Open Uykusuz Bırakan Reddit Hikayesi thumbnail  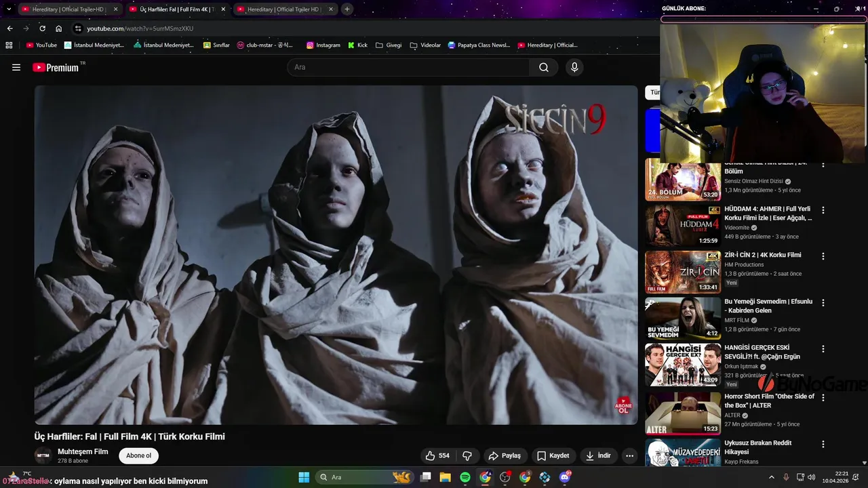pos(683,453)
